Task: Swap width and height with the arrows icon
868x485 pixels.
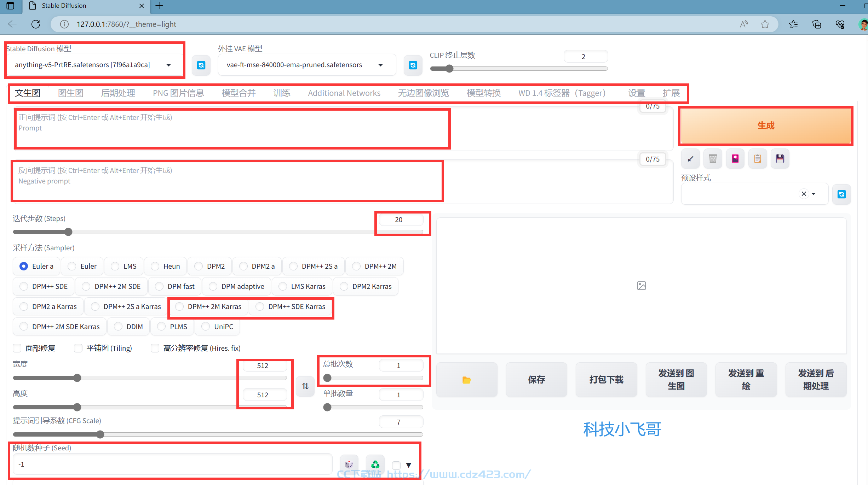Action: click(305, 386)
